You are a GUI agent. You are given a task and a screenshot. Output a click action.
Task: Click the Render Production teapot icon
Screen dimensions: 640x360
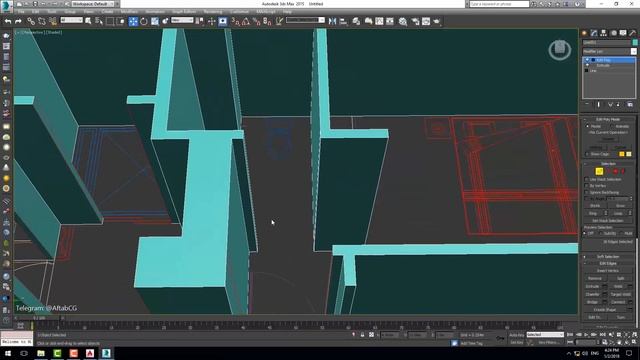tap(437, 21)
